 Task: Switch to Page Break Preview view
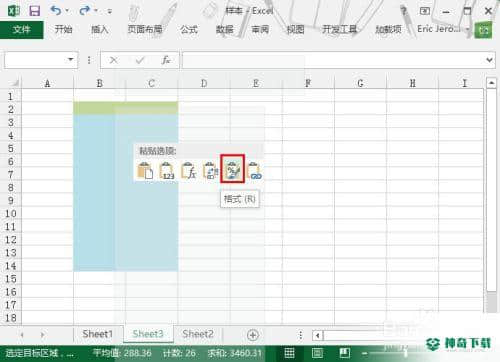coord(345,353)
